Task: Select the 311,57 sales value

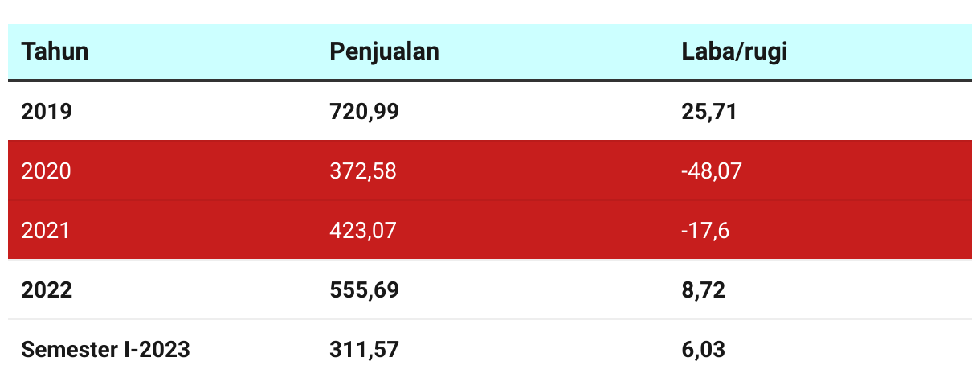Action: pos(364,350)
